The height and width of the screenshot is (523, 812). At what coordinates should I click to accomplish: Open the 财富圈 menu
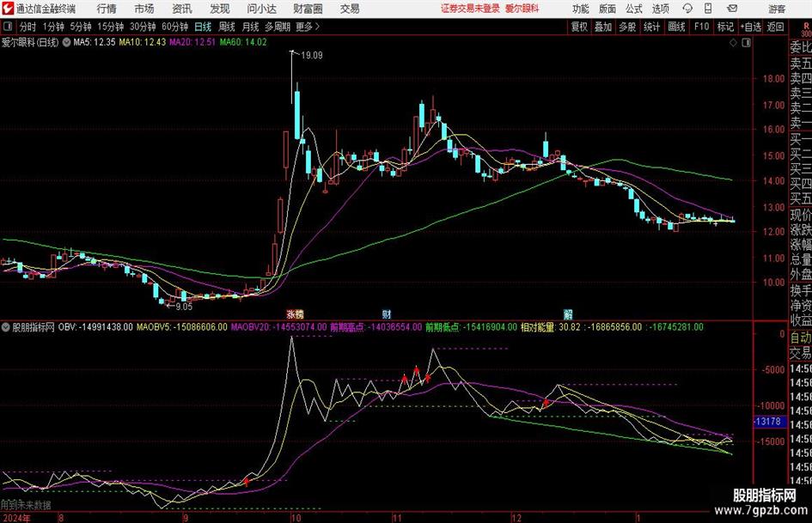308,9
